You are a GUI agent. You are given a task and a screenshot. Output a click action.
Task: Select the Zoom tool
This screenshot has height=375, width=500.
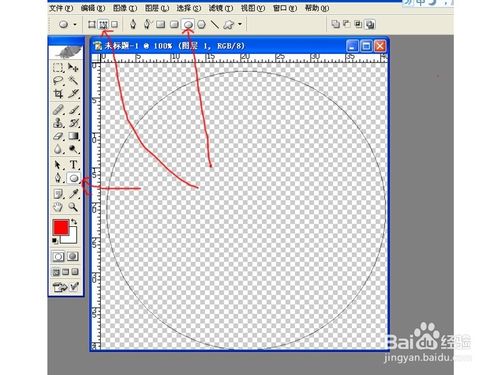tap(73, 207)
